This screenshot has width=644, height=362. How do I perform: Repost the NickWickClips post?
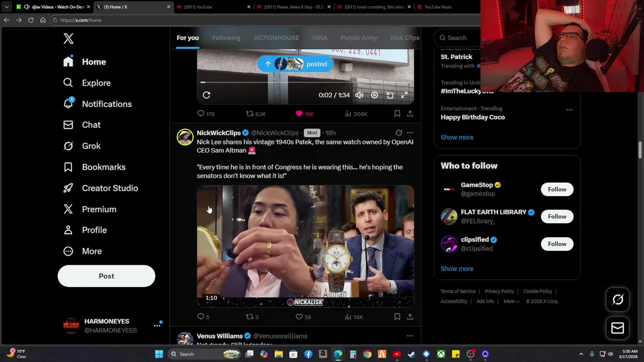click(252, 317)
